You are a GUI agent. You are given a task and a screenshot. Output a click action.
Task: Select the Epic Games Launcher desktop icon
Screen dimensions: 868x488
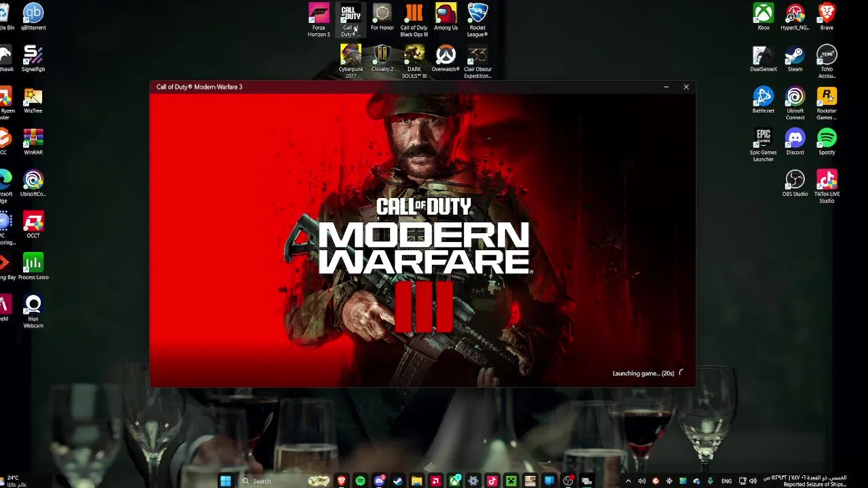[x=764, y=145]
